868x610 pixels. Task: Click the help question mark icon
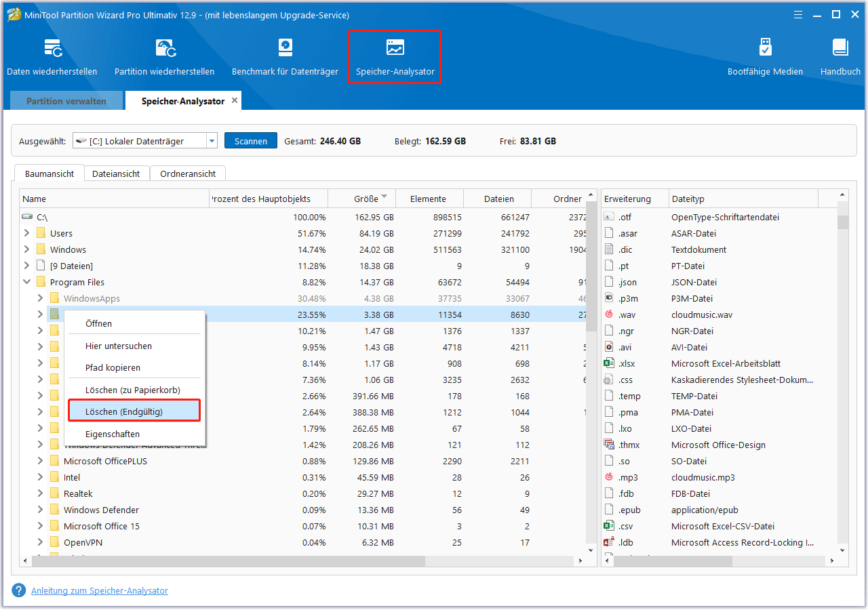point(19,590)
